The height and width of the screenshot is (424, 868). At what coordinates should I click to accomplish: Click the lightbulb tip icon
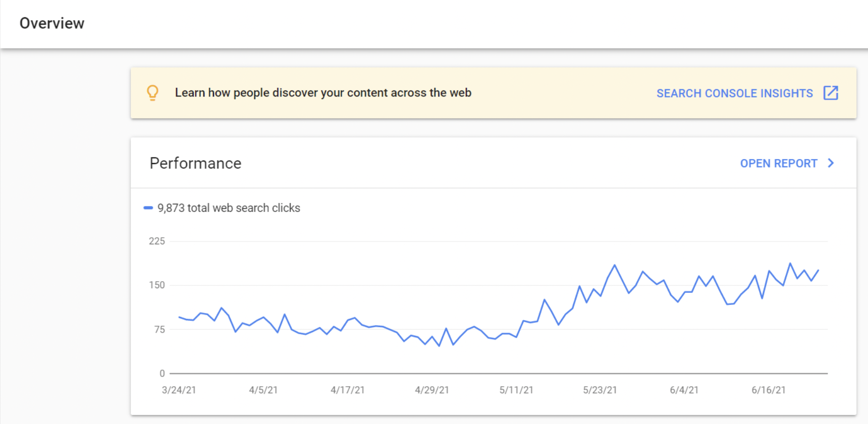(x=152, y=93)
